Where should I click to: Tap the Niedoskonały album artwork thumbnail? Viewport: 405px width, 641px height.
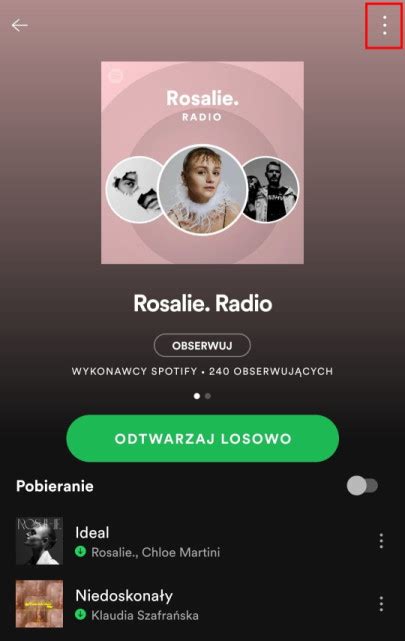pos(39,604)
